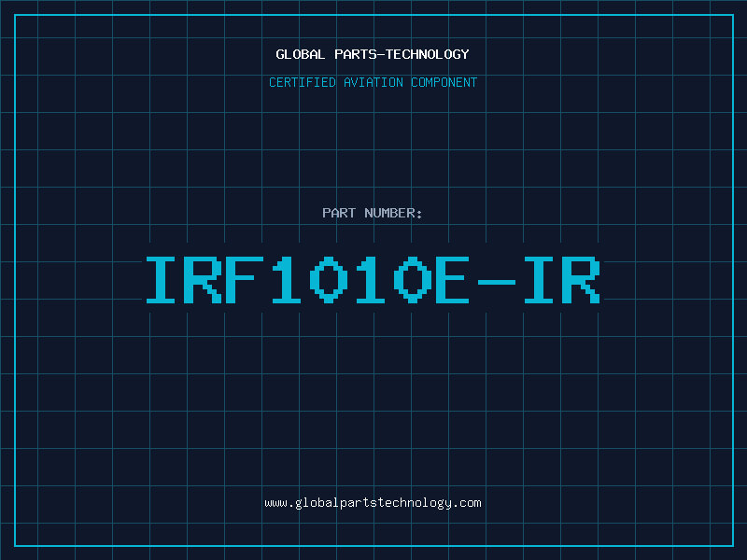The image size is (747, 560).
Task: Select the large IRF1010E-IR part number
Action: click(x=373, y=279)
